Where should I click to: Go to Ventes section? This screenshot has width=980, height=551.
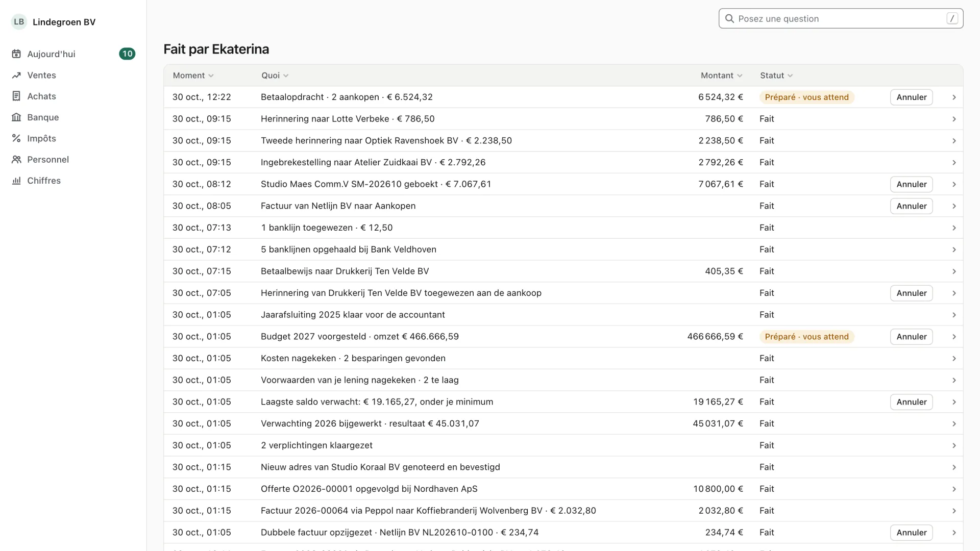(73, 75)
